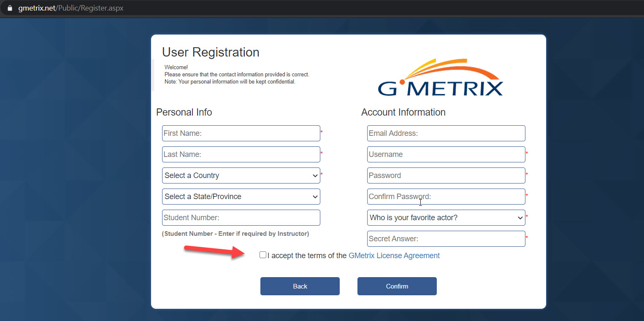The image size is (644, 321).
Task: Click into the Email Address field
Action: [446, 133]
